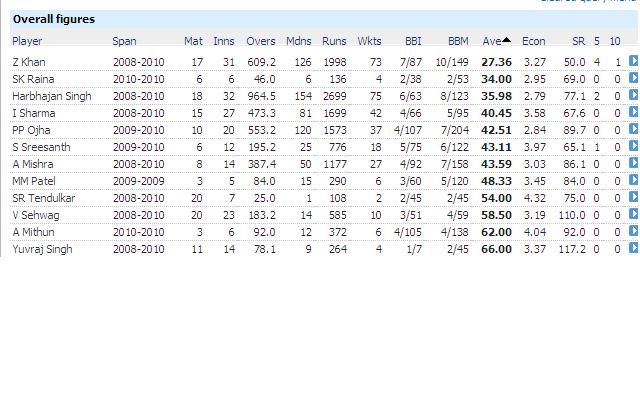This screenshot has width=640, height=400.
Task: Click the blue arrow in Yuvraj Singh's row
Action: [634, 249]
